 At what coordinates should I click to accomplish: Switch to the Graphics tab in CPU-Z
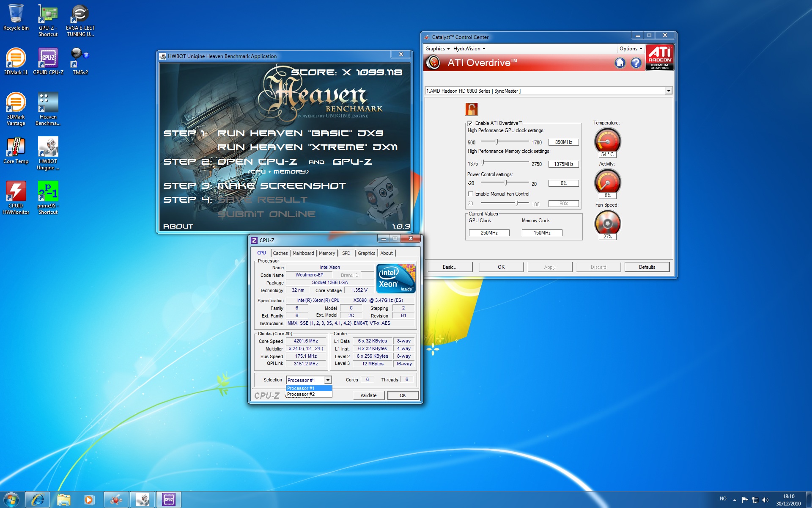click(x=366, y=253)
